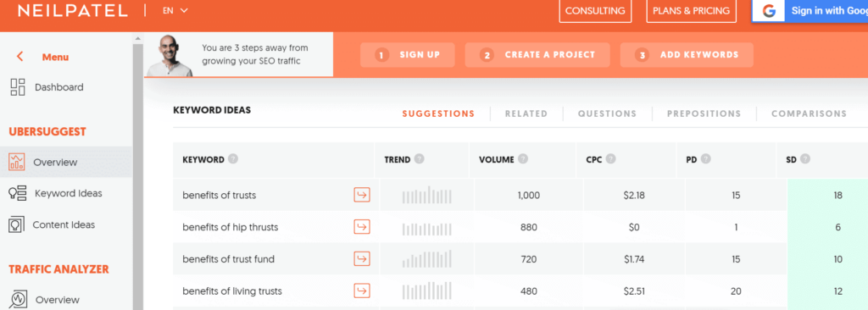Click the Keyword Ideas lightbulb icon
Image resolution: width=868 pixels, height=310 pixels.
[17, 193]
